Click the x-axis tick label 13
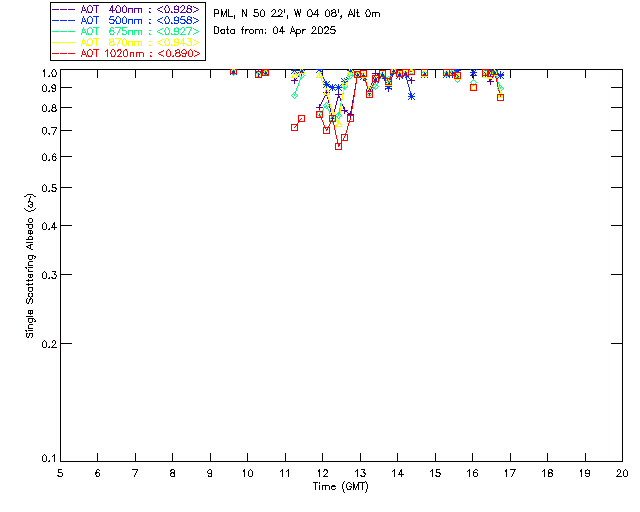This screenshot has height=512, width=640. pyautogui.click(x=360, y=473)
